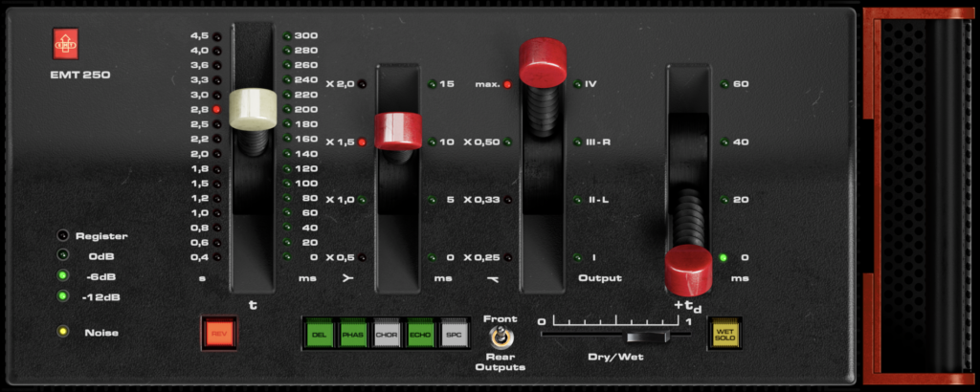980x392 pixels.
Task: Click the lit red LED beside X 1,5
Action: [x=362, y=142]
